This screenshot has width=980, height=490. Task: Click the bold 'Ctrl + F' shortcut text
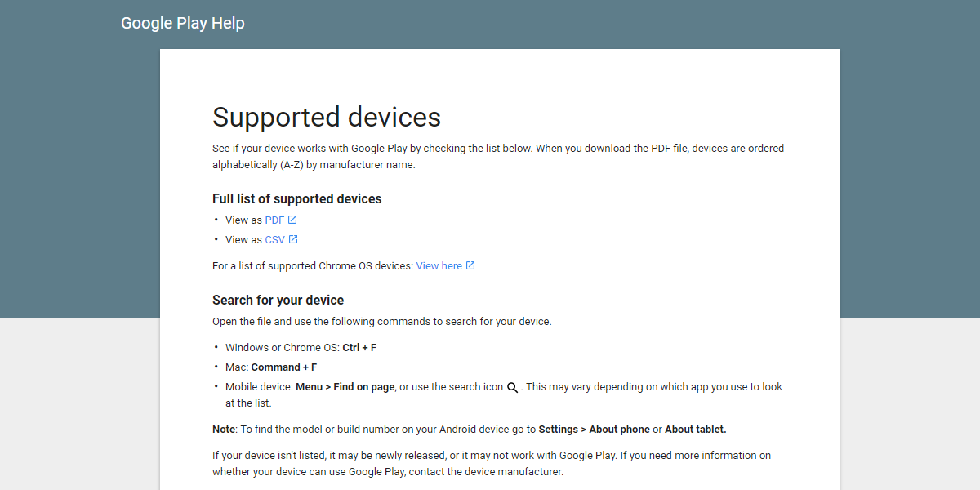coord(359,348)
